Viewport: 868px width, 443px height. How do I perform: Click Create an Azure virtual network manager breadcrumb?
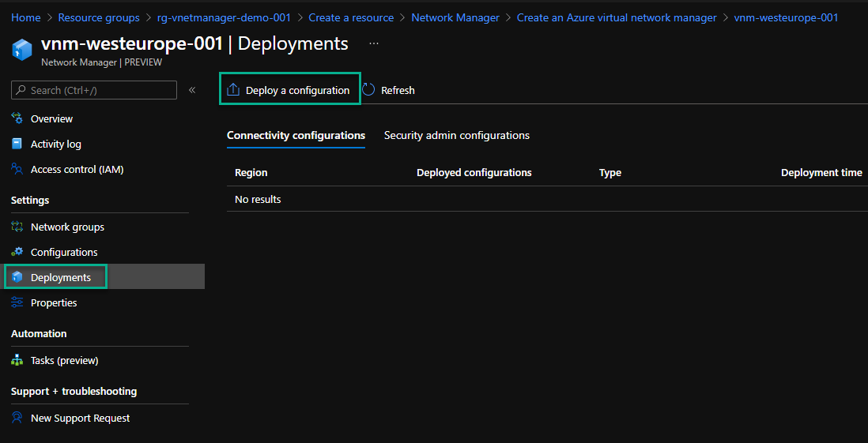click(617, 17)
